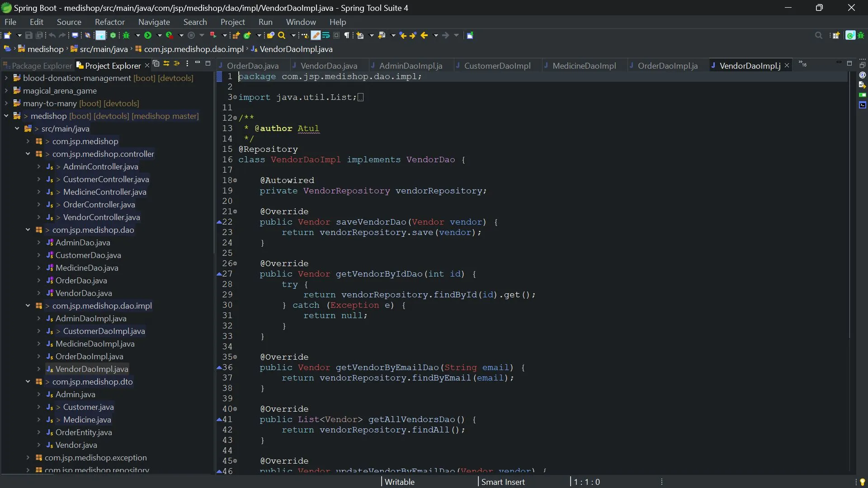Click medishop in the breadcrumb bar

point(45,49)
